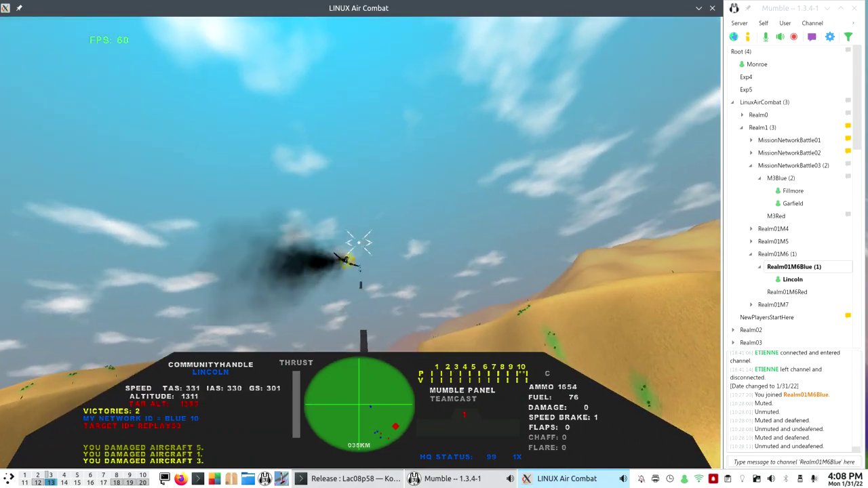Open the purple chat message icon
The width and height of the screenshot is (868, 488).
tap(812, 37)
